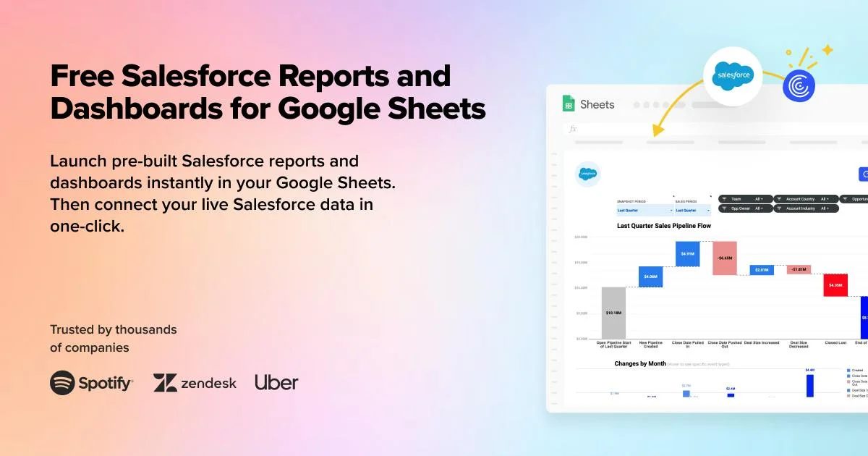Click the blue $4.91M Close Date Pulled In bar
868x456 pixels.
pos(687,254)
